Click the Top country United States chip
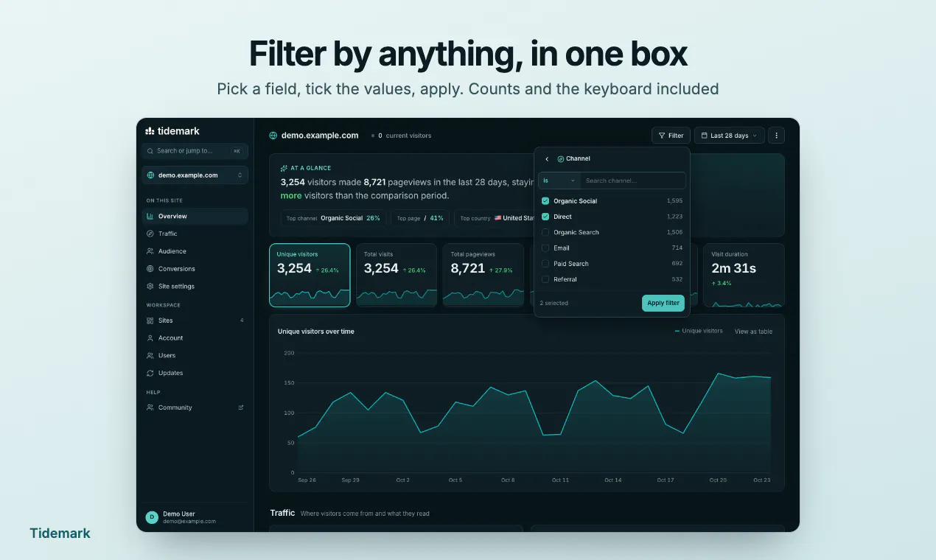 [x=495, y=218]
